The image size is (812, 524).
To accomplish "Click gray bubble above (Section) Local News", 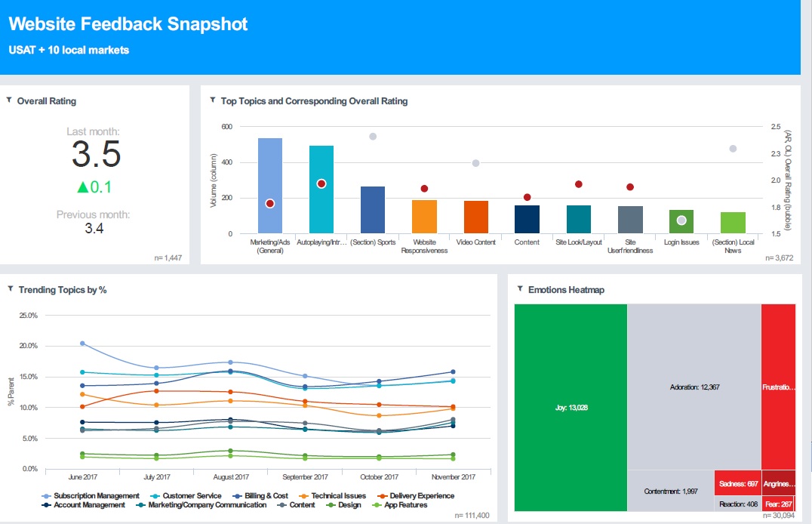I will (733, 149).
